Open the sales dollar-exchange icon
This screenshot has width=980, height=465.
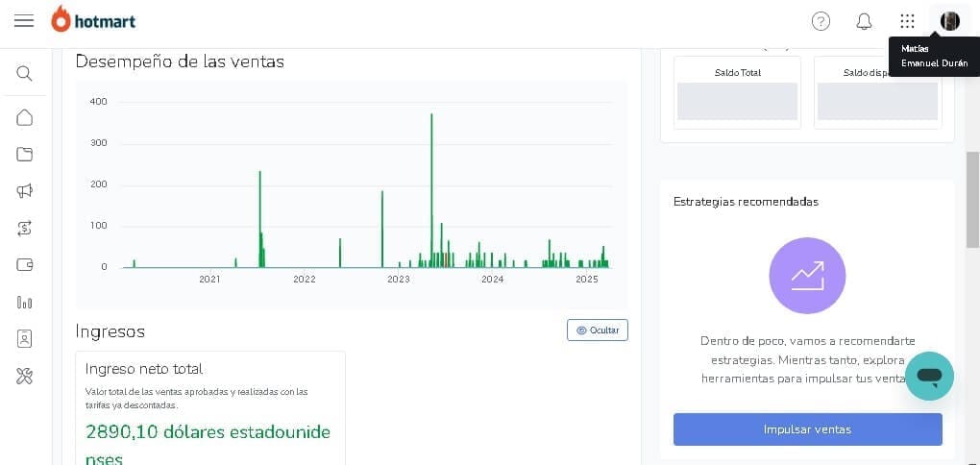[x=25, y=228]
